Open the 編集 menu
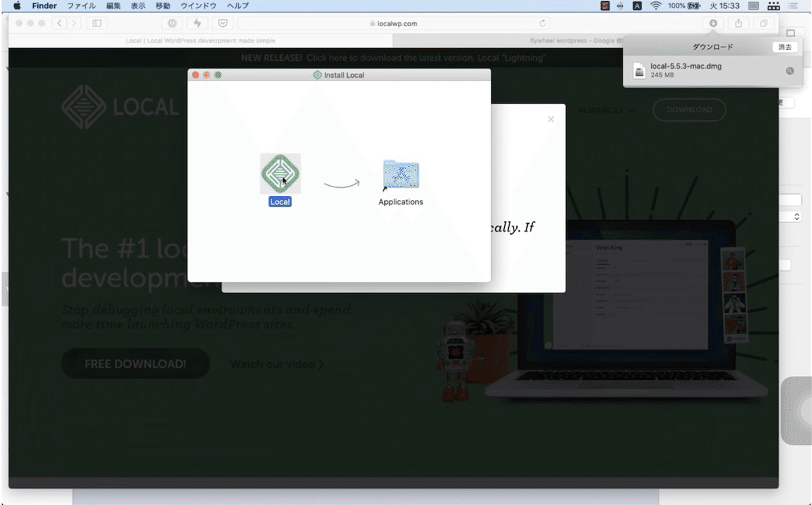The width and height of the screenshot is (812, 505). 113,5
